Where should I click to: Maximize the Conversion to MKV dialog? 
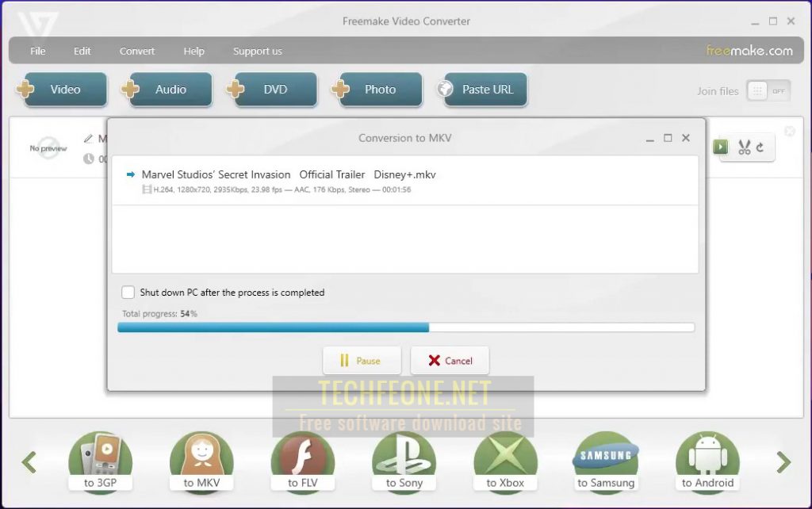point(668,138)
